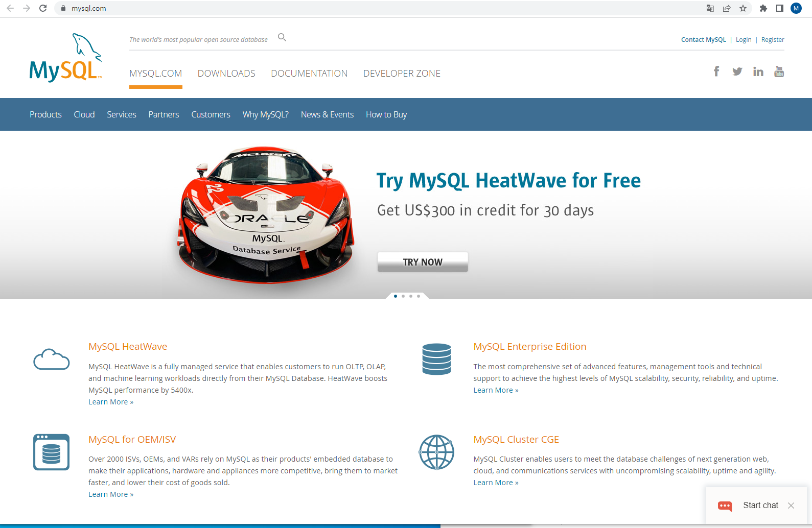The height and width of the screenshot is (528, 812).
Task: Open the MySQL Cluster CGE heading link
Action: click(x=516, y=439)
